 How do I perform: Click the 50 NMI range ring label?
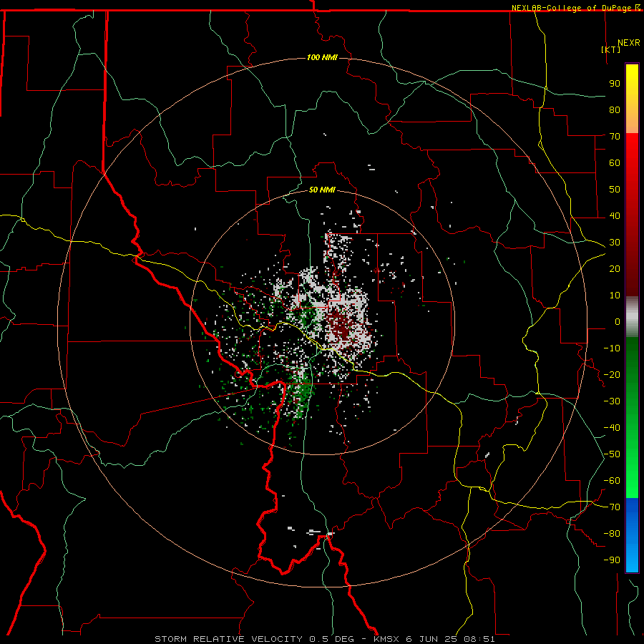[322, 190]
